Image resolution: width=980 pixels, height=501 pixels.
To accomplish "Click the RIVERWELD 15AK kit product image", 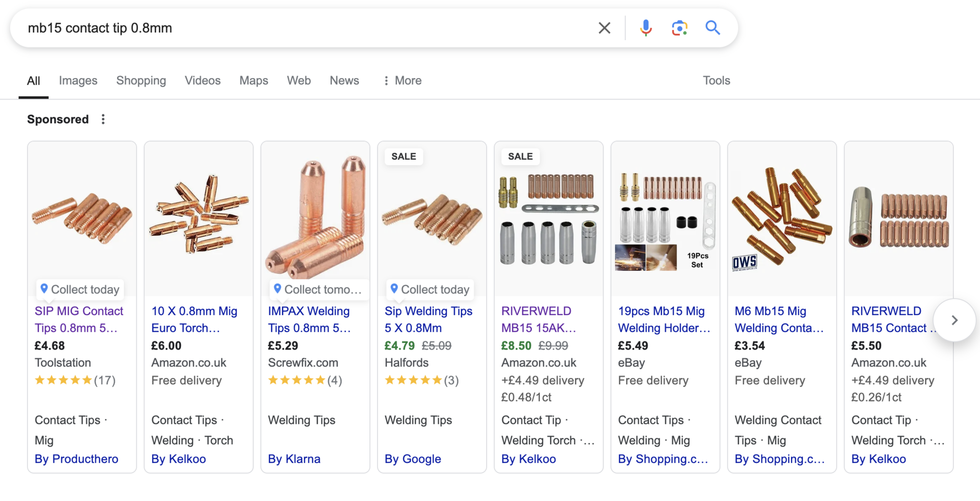I will coord(549,218).
